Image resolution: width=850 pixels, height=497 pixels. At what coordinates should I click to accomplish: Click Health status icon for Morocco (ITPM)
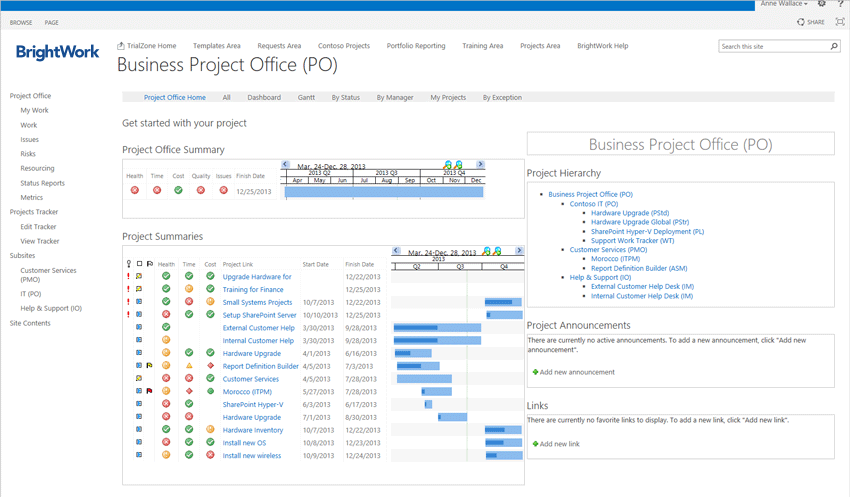point(166,391)
